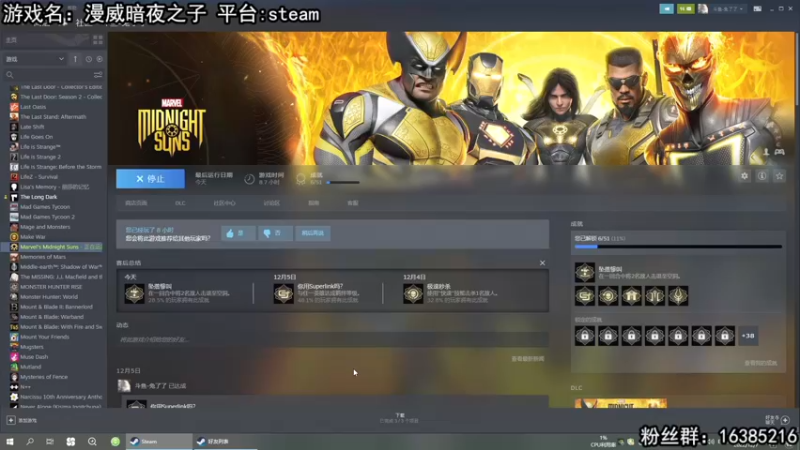Select Monster Hunter: World
Viewport: 800px width, 450px height.
49,297
